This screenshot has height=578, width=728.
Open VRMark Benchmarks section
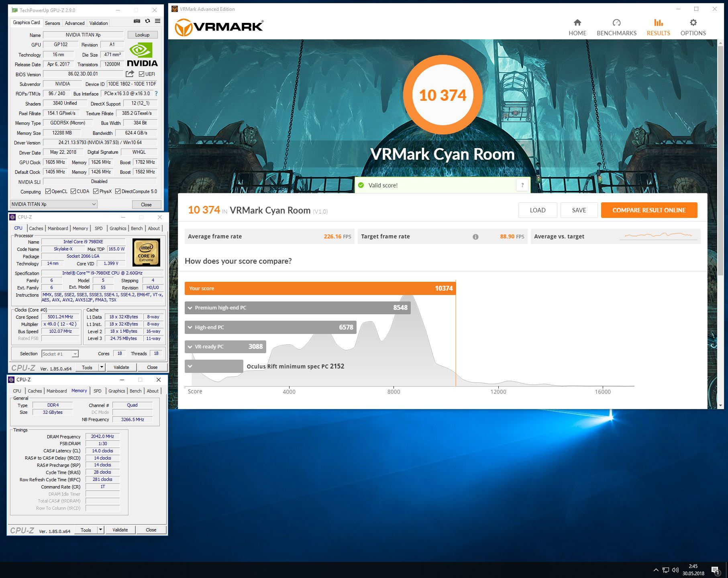tap(616, 27)
